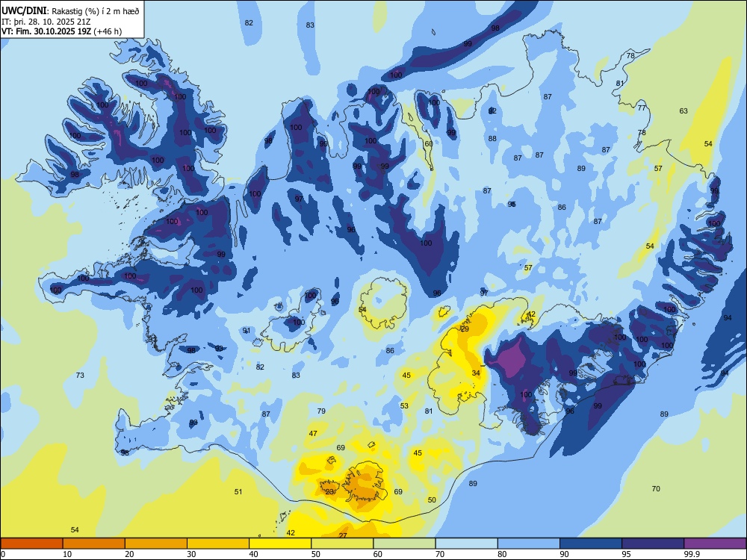Select the purple legend swatch above 99.9
This screenshot has height=560, width=747.
tap(715, 544)
